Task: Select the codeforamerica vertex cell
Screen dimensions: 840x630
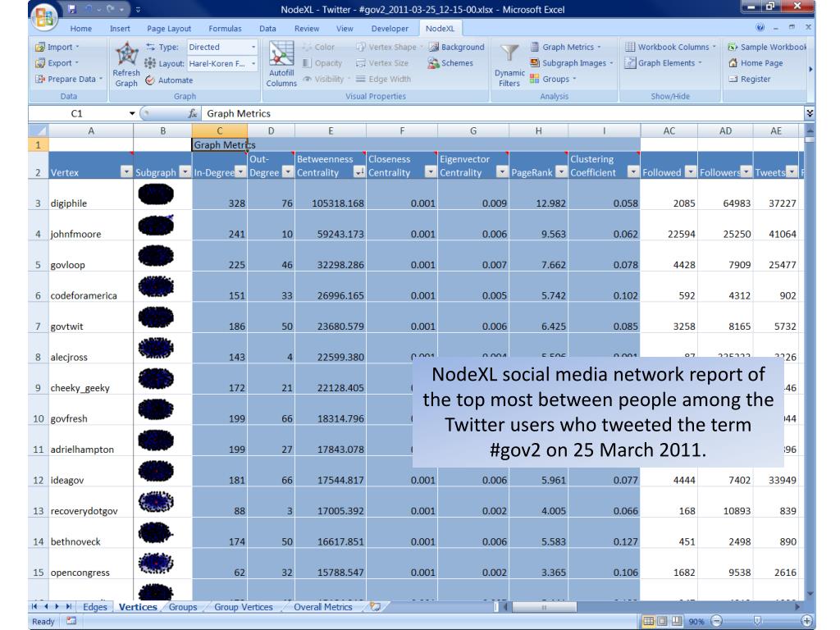Action: (x=91, y=287)
